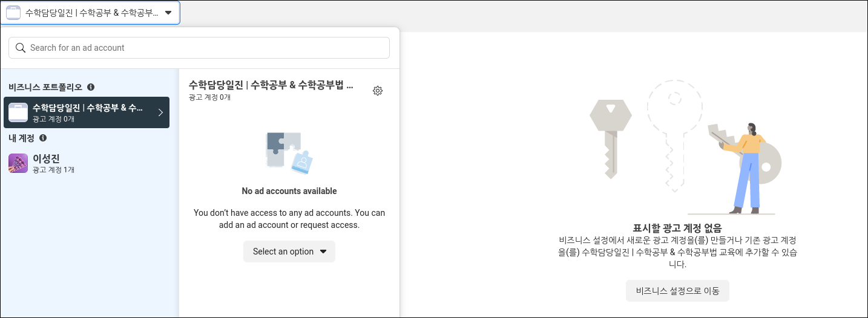The width and height of the screenshot is (868, 318).
Task: Click the briefcase icon of the highlighted portfolio row
Action: tap(18, 112)
